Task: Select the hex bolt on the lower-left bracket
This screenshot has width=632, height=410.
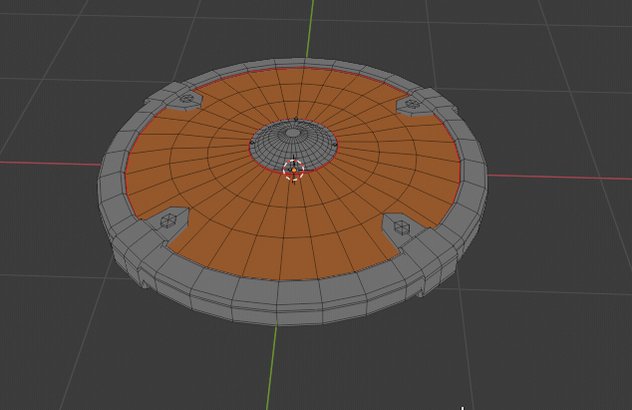Action: [169, 220]
